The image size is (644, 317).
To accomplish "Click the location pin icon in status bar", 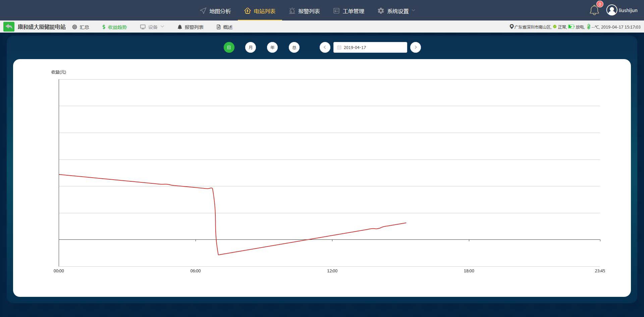I will coord(512,27).
